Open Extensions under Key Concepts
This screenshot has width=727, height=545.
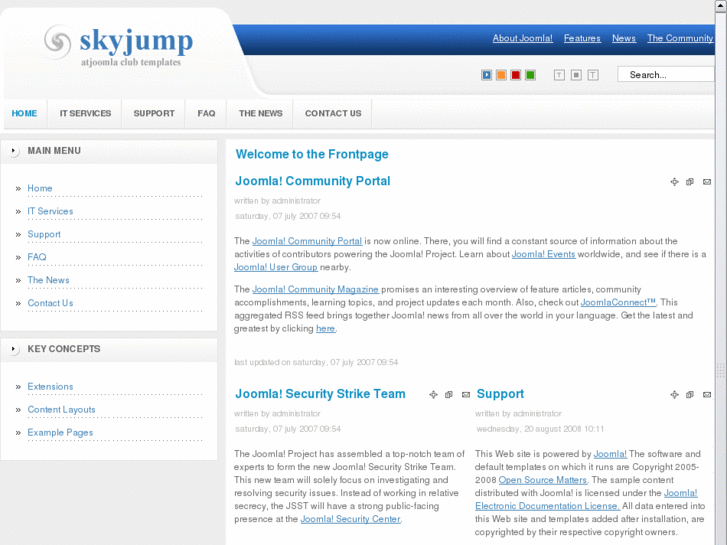[50, 386]
